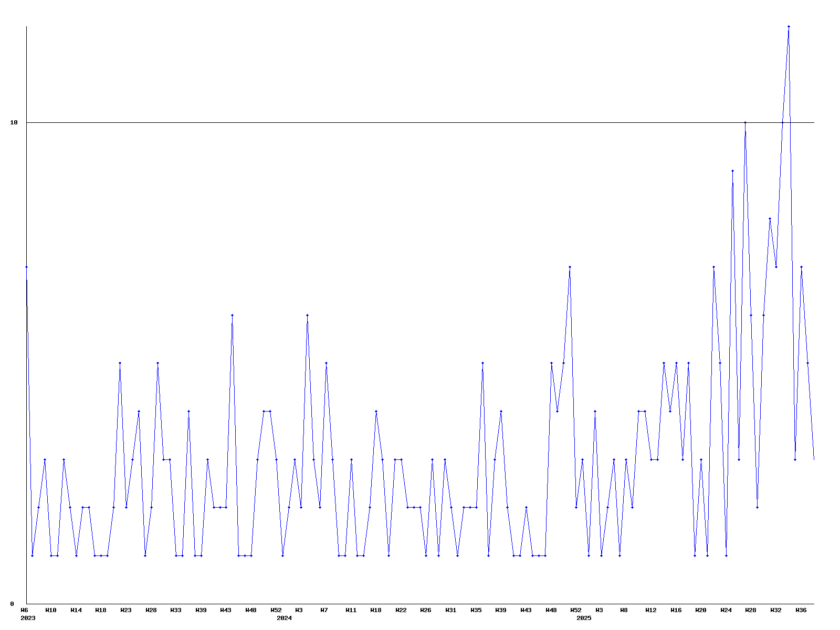Click the W35 week label
The height and width of the screenshot is (630, 840).
coord(476,610)
